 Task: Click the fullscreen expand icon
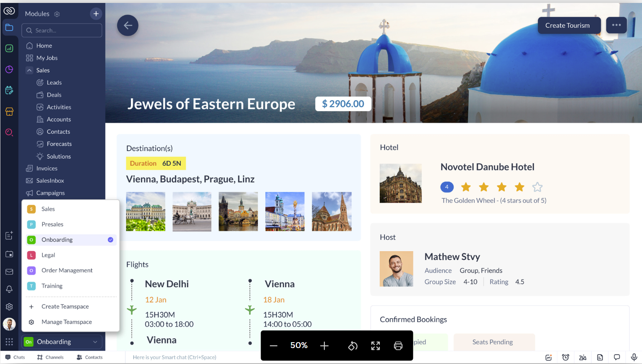pyautogui.click(x=375, y=346)
